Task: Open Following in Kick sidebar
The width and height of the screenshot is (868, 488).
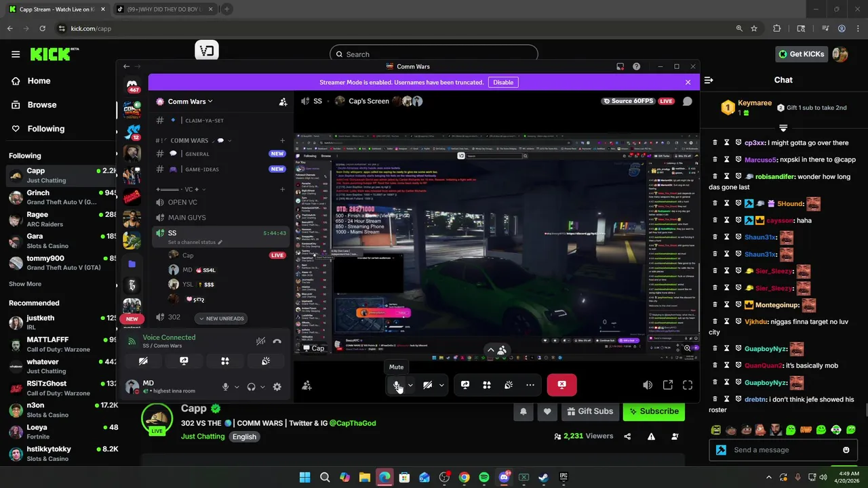Action: pyautogui.click(x=46, y=128)
